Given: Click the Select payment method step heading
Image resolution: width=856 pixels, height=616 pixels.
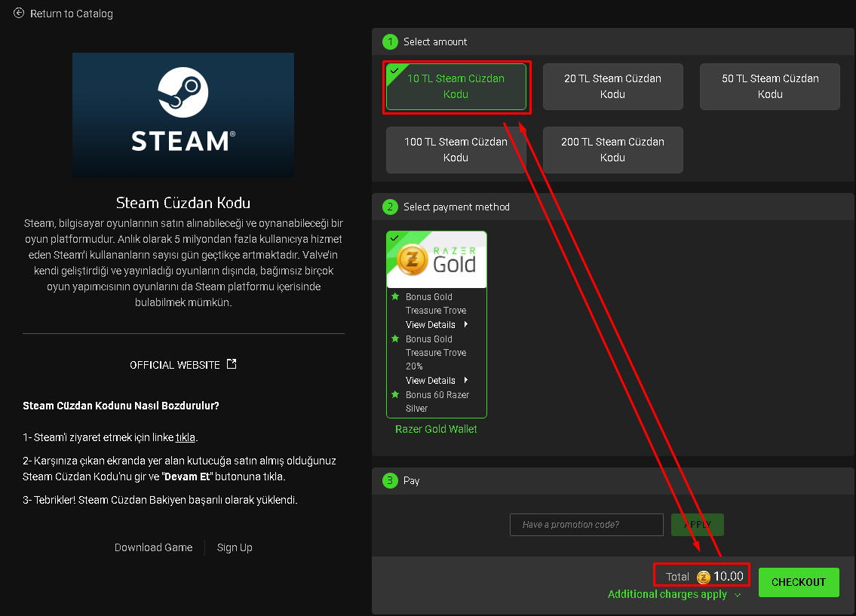Looking at the screenshot, I should [x=456, y=207].
